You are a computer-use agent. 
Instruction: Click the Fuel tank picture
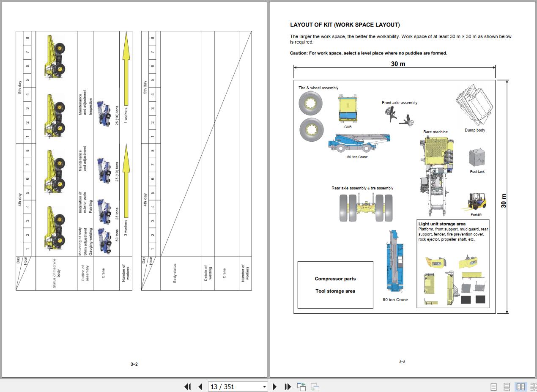click(477, 158)
